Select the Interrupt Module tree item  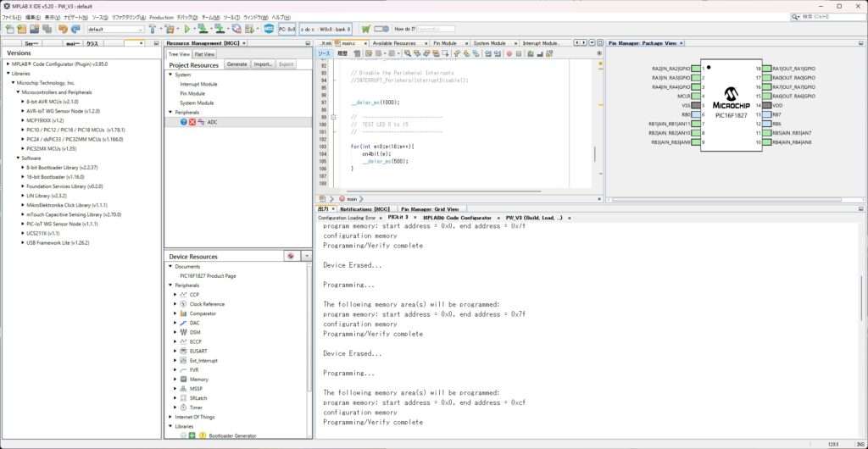tap(198, 84)
